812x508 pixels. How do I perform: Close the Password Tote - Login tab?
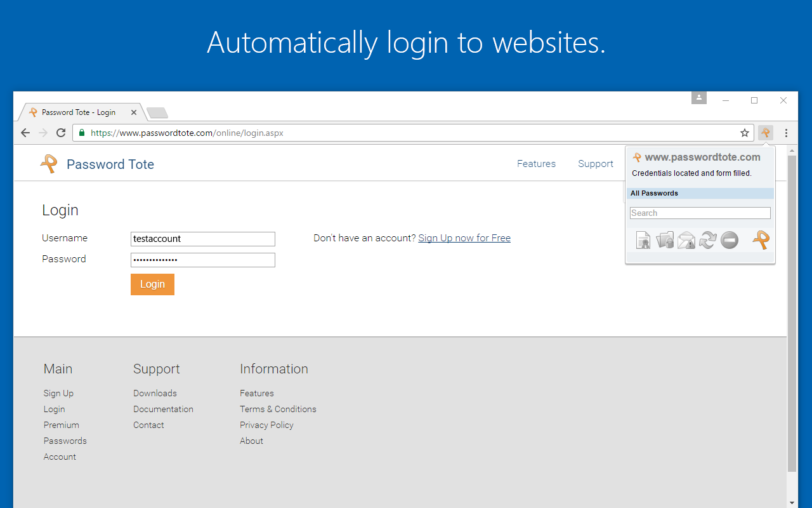tap(134, 112)
